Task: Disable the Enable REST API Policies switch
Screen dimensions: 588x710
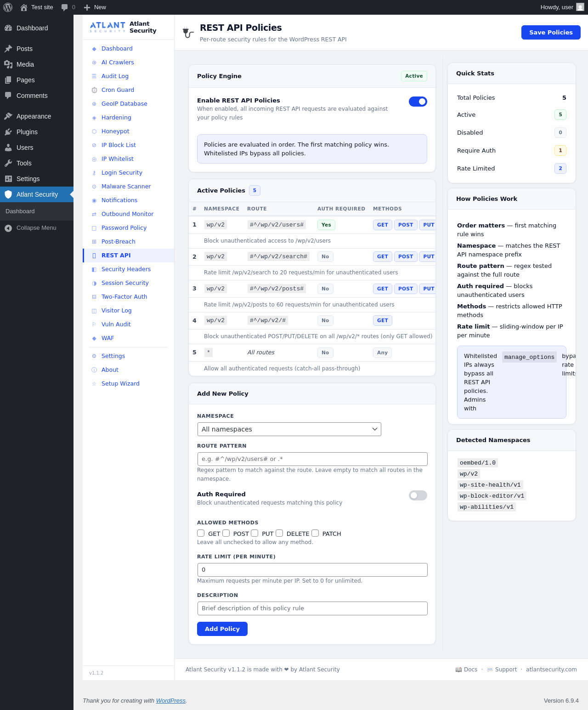Action: pos(418,102)
